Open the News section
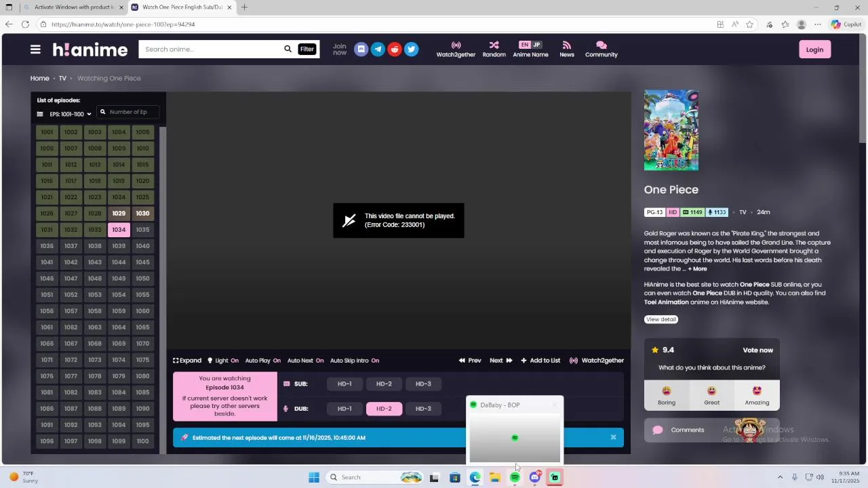 (567, 49)
